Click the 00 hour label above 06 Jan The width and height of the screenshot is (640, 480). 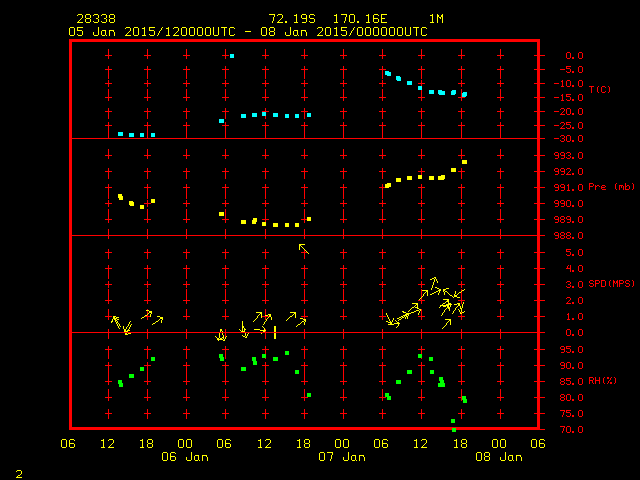pyautogui.click(x=185, y=444)
